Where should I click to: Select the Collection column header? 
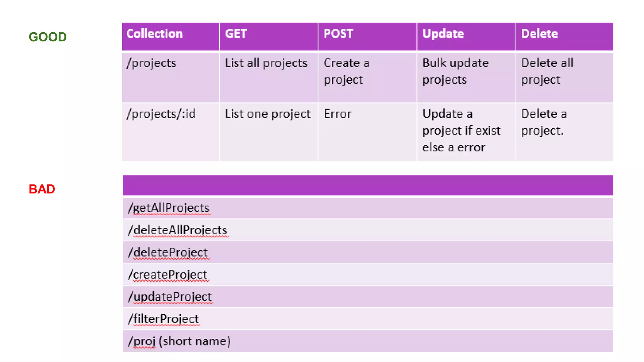154,34
